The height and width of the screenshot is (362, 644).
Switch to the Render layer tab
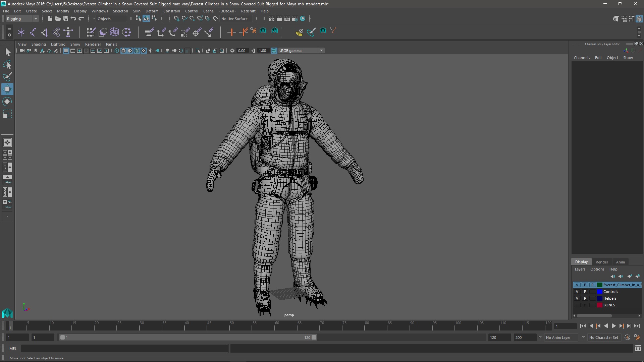click(602, 262)
